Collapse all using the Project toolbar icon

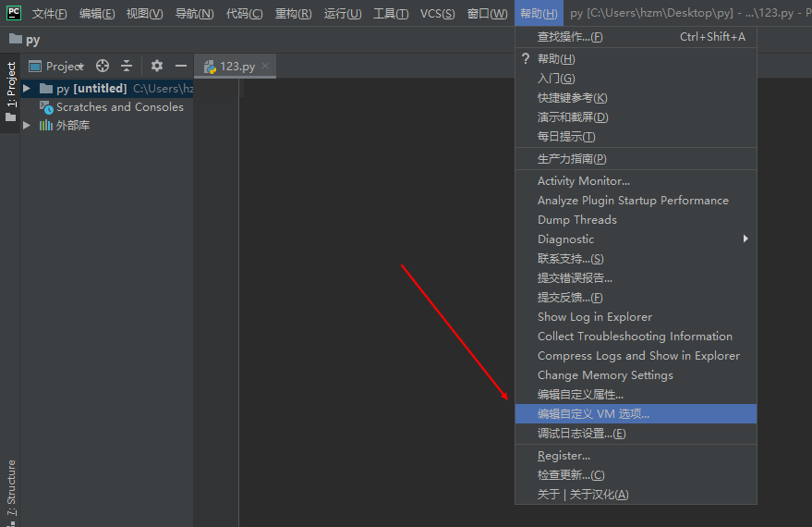pos(127,66)
